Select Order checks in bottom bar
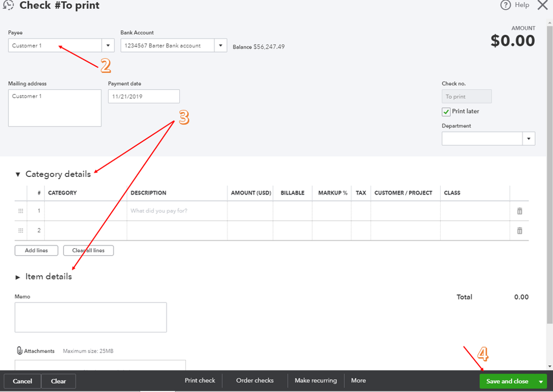 click(x=255, y=380)
